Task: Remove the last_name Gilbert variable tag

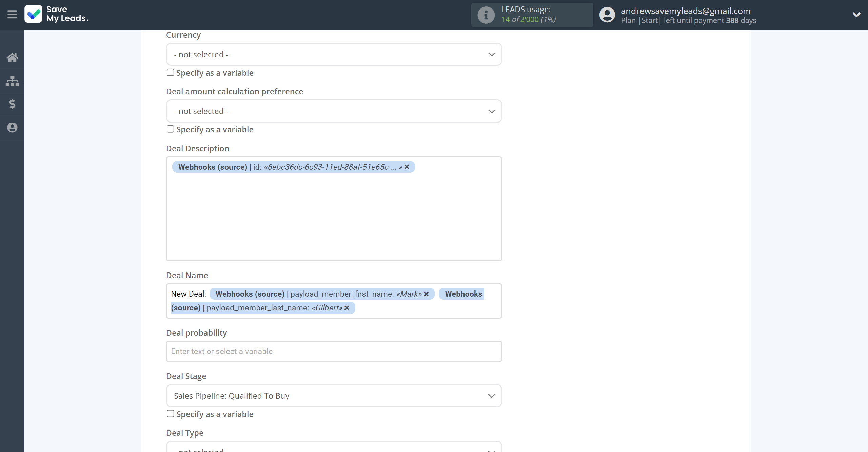Action: coord(347,308)
